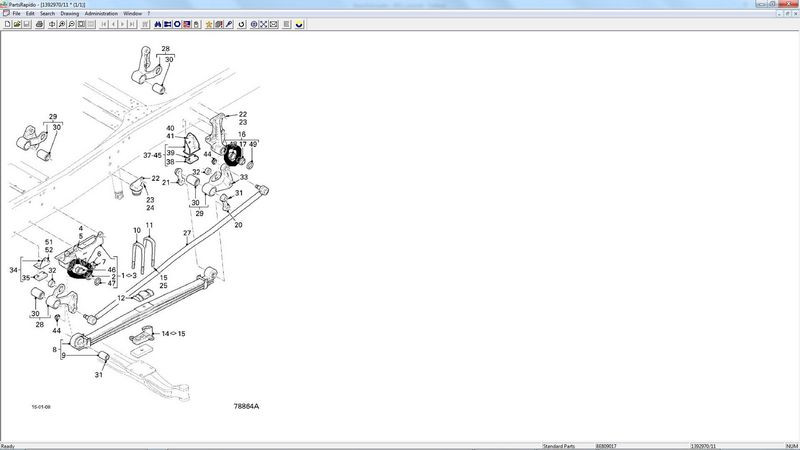Click the binoculars search icon
800x450 pixels.
coord(158,24)
